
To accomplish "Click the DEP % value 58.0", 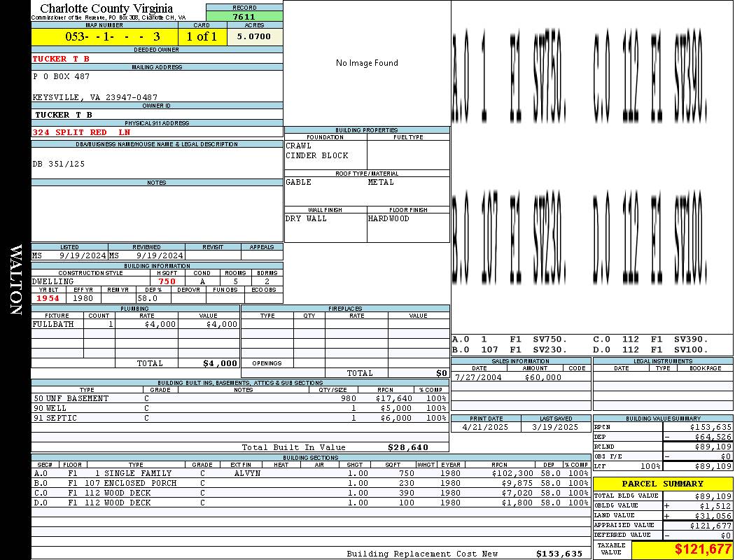I will 148,298.
